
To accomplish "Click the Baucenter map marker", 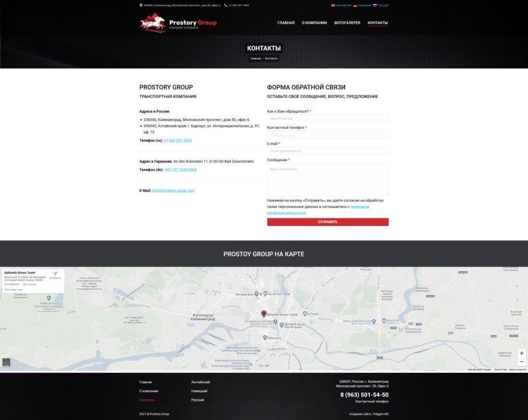I will [x=384, y=321].
